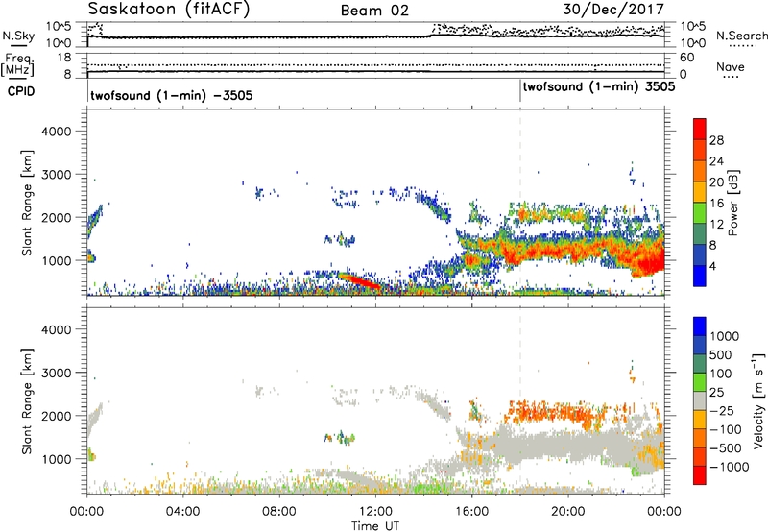
Task: Click the '1000' tick on Velocity scale
Action: pos(724,336)
